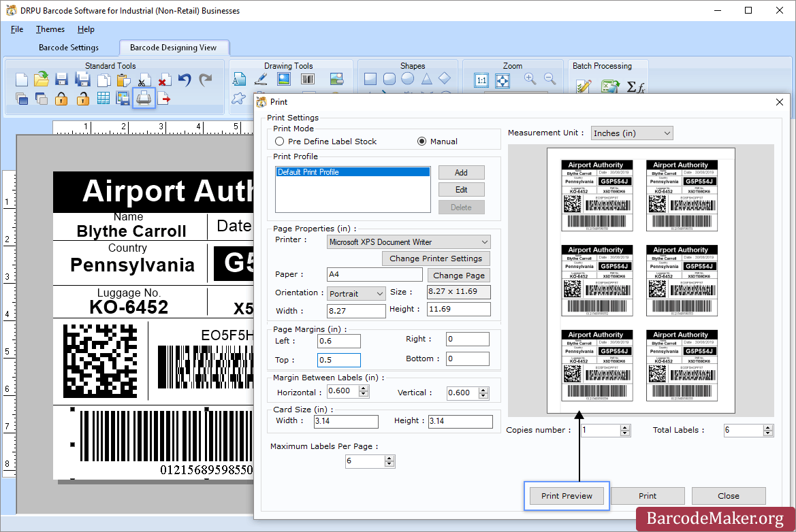Increase the Copies number value
The width and height of the screenshot is (796, 532).
[x=625, y=427]
